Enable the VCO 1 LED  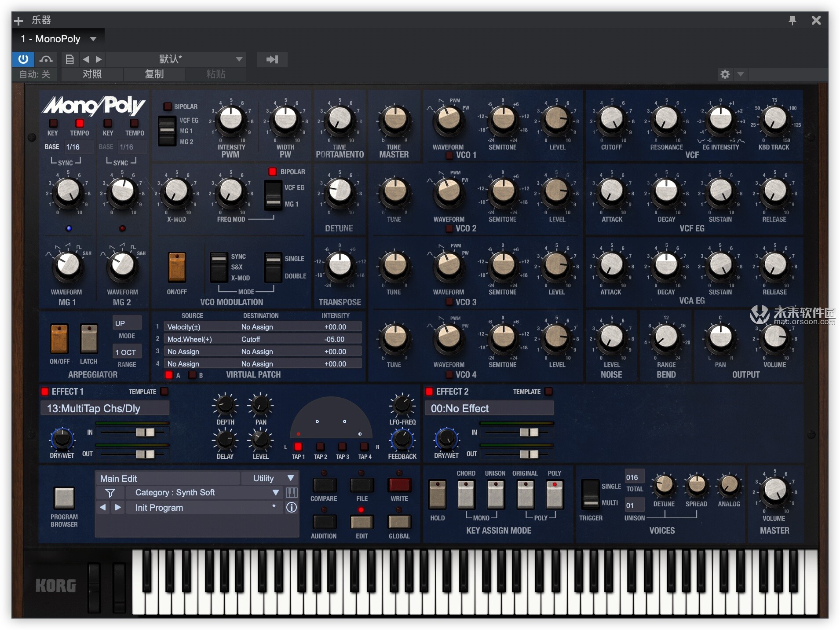click(449, 155)
